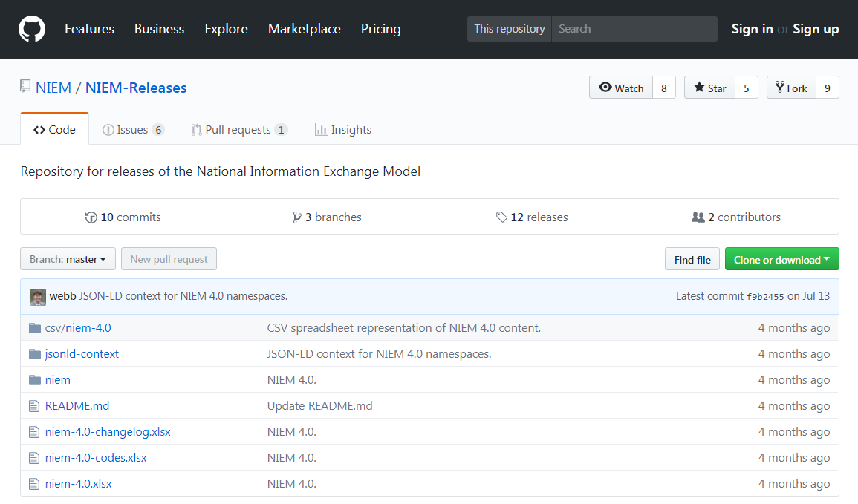Click the README.md file icon

33,406
